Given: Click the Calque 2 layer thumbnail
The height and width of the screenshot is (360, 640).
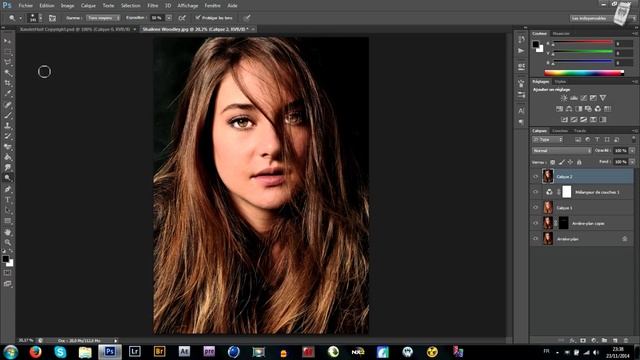Looking at the screenshot, I should (x=548, y=176).
